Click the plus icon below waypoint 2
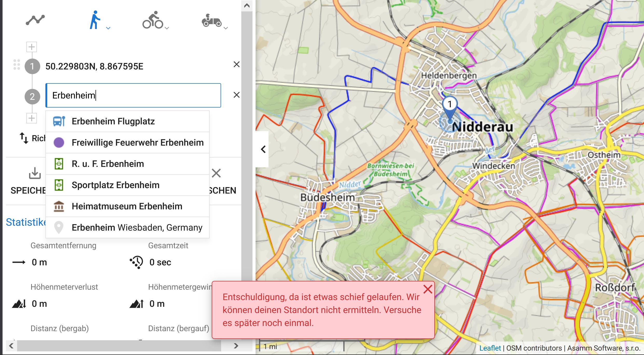 32,118
